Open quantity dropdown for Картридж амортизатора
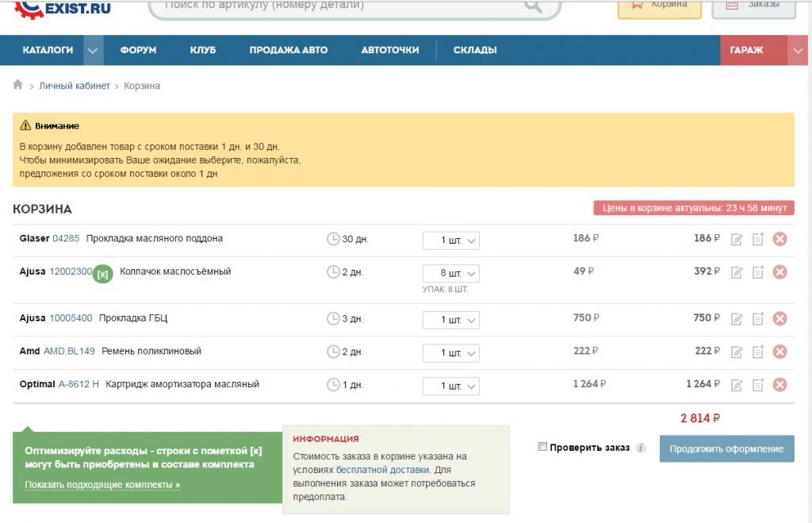The image size is (812, 523). pyautogui.click(x=450, y=386)
